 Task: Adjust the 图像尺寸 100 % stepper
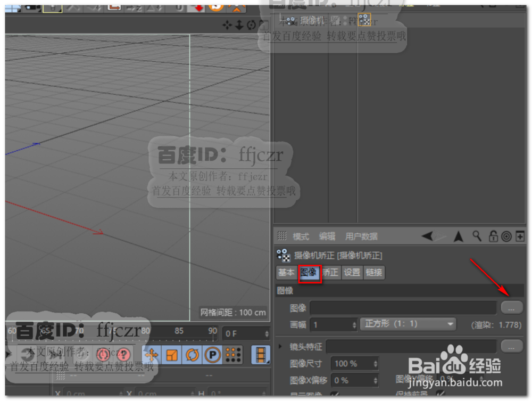point(375,364)
